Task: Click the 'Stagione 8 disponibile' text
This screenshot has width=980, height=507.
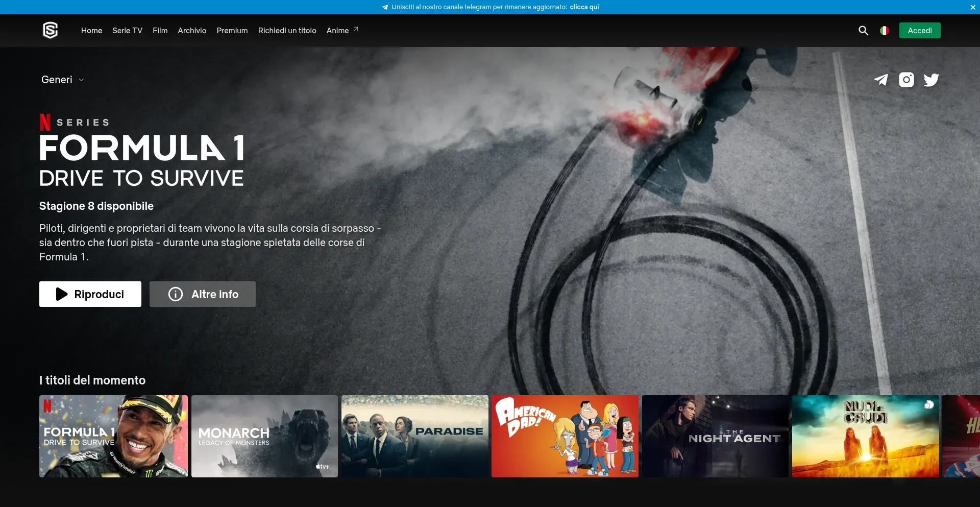Action: (96, 206)
